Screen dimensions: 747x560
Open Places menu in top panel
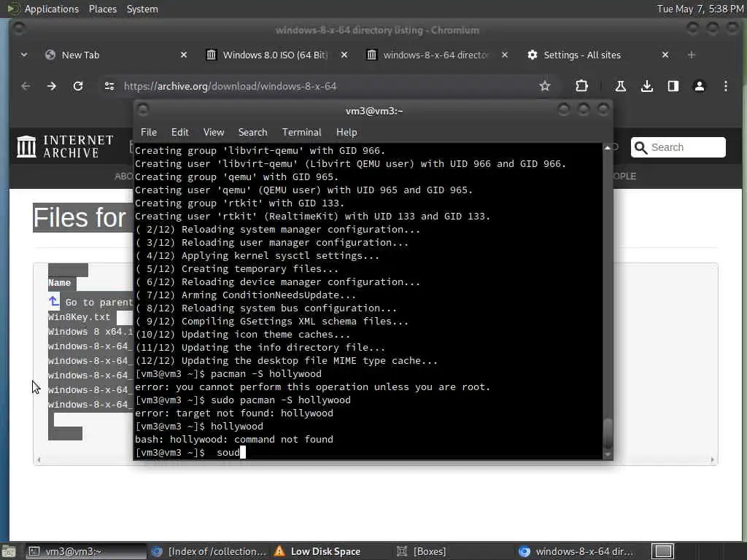102,9
